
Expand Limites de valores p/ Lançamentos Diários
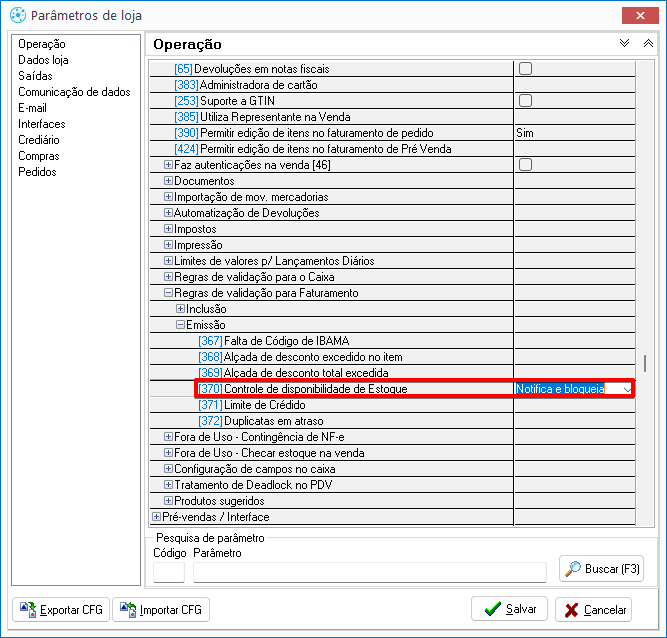(x=168, y=261)
